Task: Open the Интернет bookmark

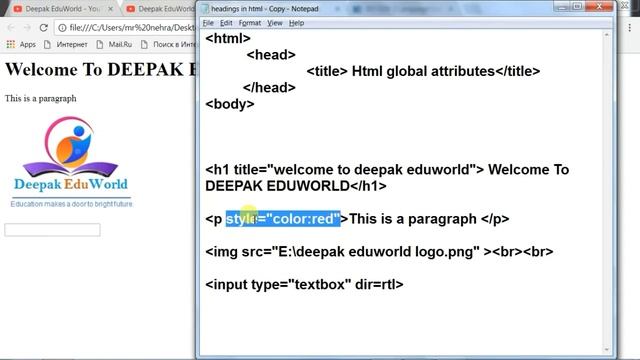Action: [x=66, y=44]
